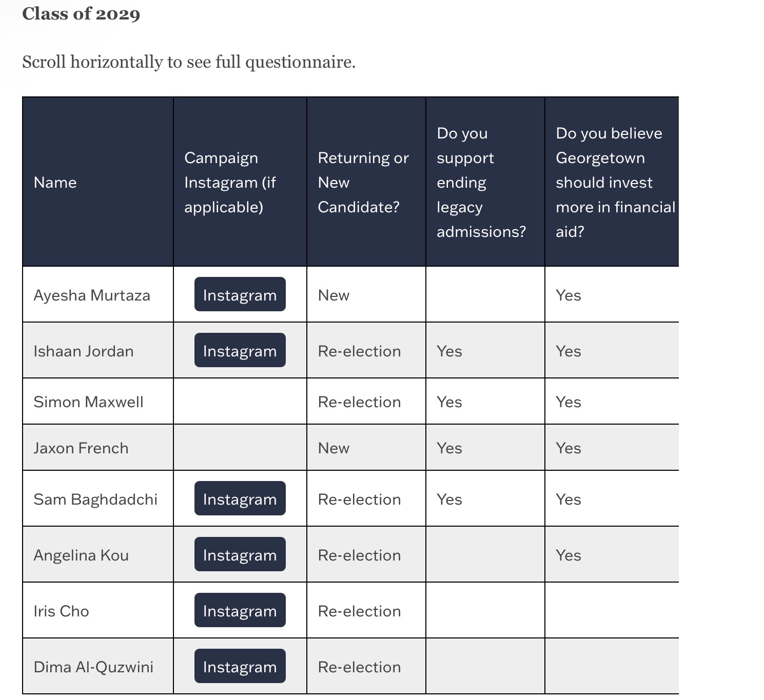The width and height of the screenshot is (764, 700).
Task: Select the Simon Maxwell name cell
Action: pos(89,402)
